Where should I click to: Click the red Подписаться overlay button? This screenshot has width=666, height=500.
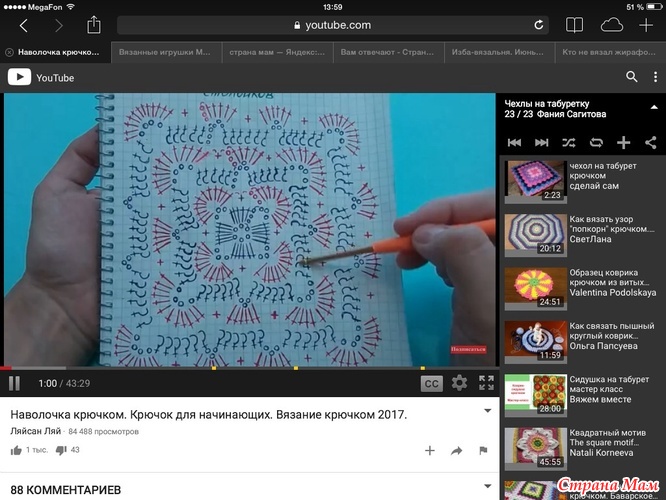coord(468,349)
